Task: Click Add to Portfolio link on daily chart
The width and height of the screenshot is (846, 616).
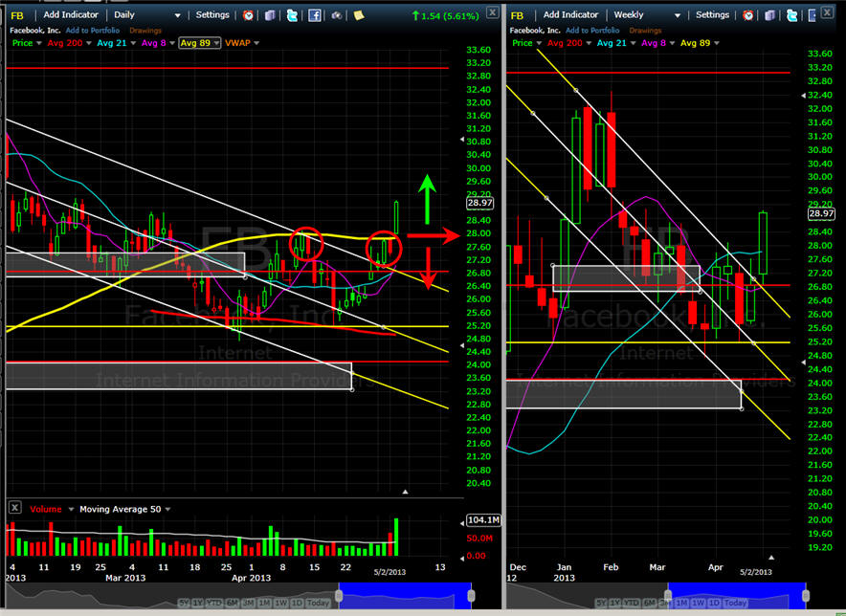Action: (x=95, y=31)
